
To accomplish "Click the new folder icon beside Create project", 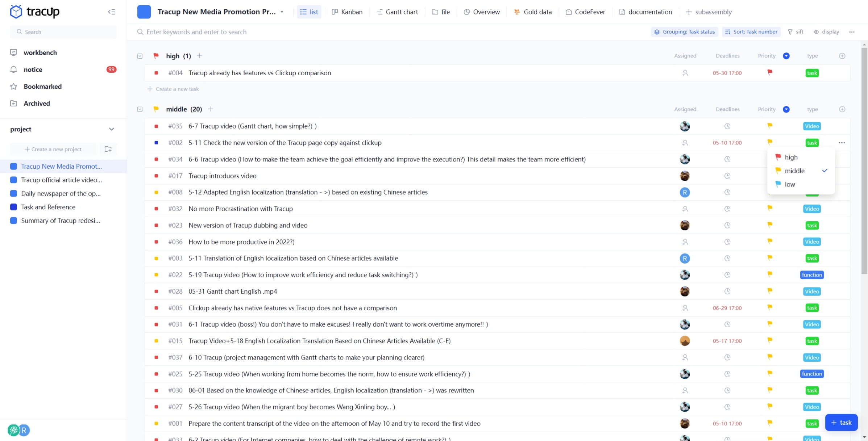I will 108,149.
